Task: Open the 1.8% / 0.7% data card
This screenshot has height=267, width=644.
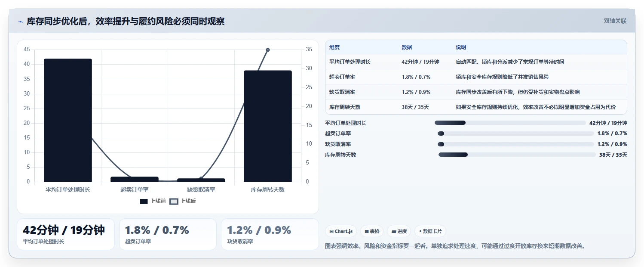Action: coord(168,234)
